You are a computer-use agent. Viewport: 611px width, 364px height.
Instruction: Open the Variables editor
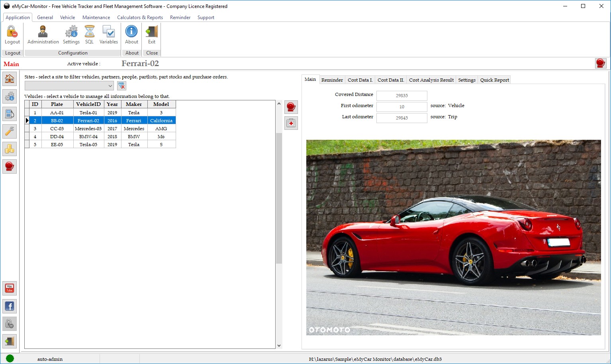pos(108,34)
